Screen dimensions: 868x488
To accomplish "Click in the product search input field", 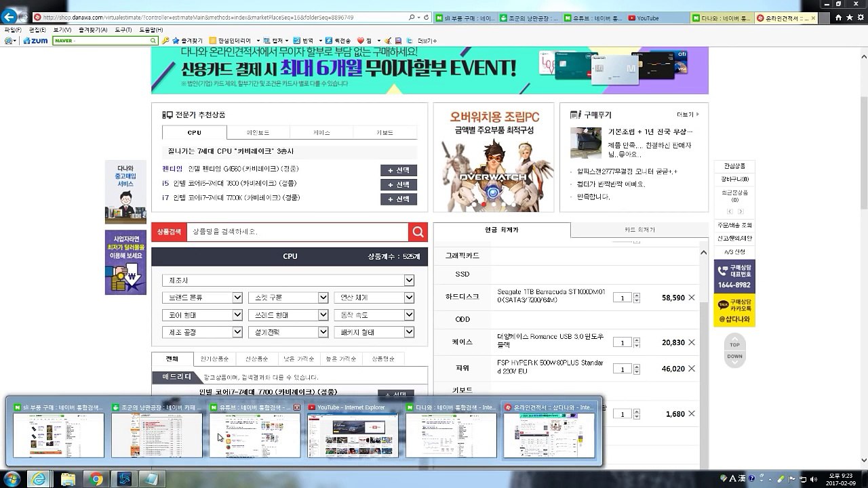I will pos(298,232).
